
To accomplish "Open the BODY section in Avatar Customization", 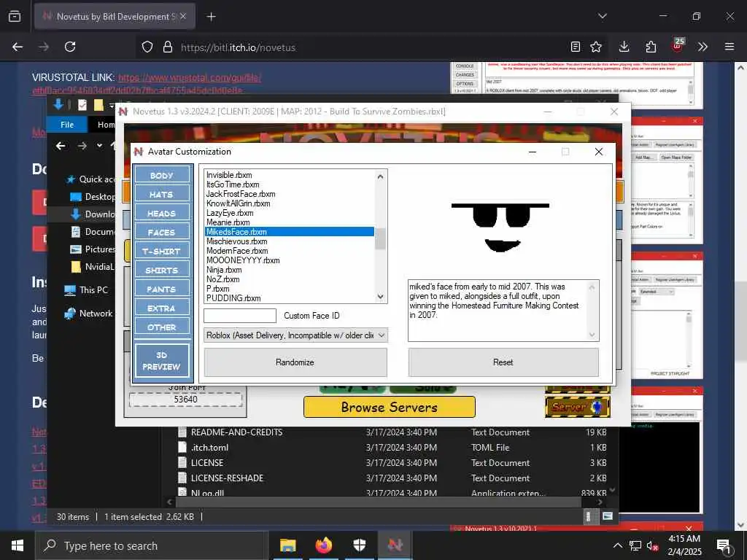I will 161,175.
